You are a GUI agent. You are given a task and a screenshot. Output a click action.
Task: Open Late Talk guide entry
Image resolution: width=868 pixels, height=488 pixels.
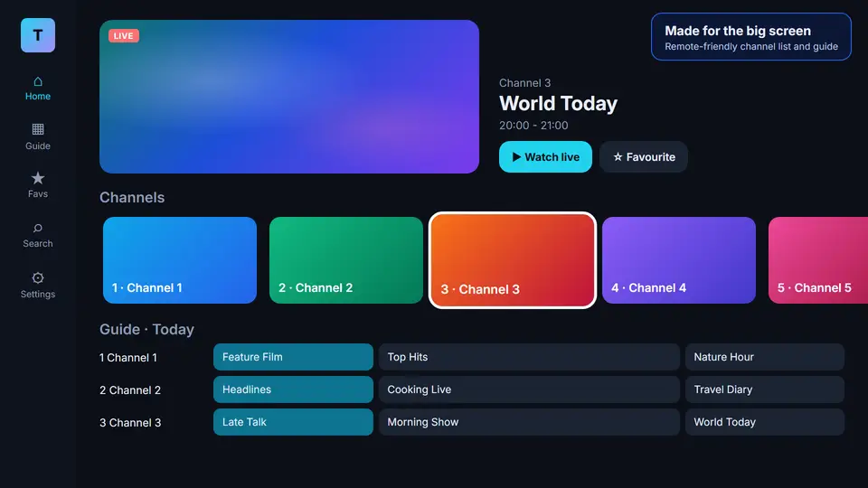click(x=293, y=422)
